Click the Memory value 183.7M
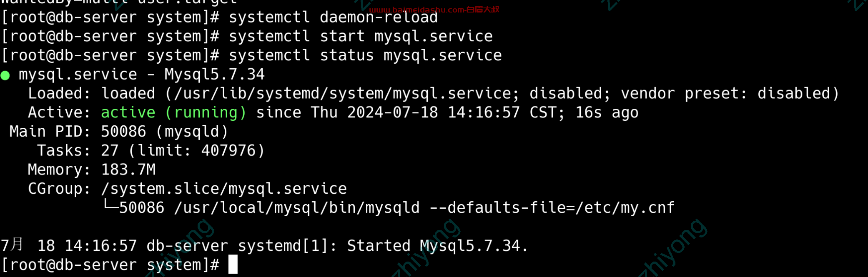 click(x=128, y=170)
